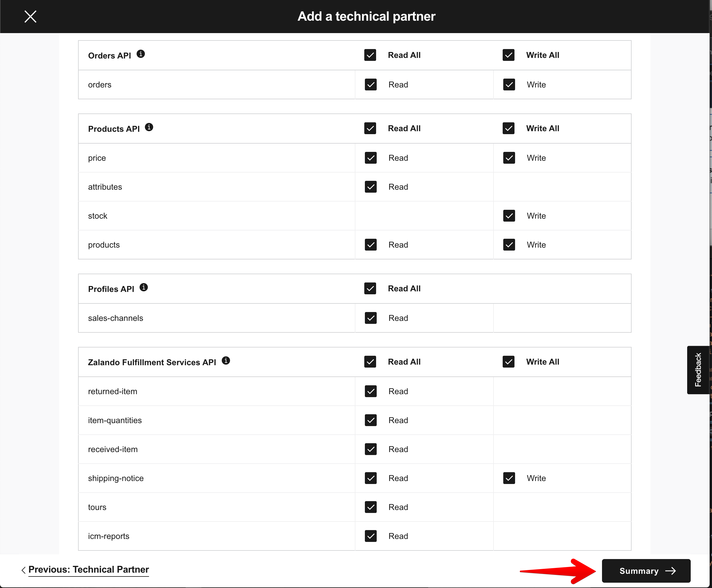
Task: Click the 'received-item' row label
Action: coord(113,449)
